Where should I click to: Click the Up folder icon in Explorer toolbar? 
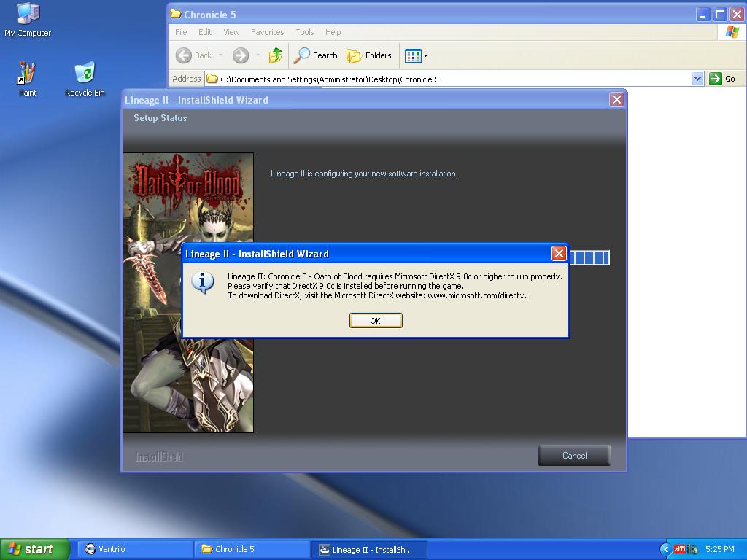pyautogui.click(x=275, y=55)
